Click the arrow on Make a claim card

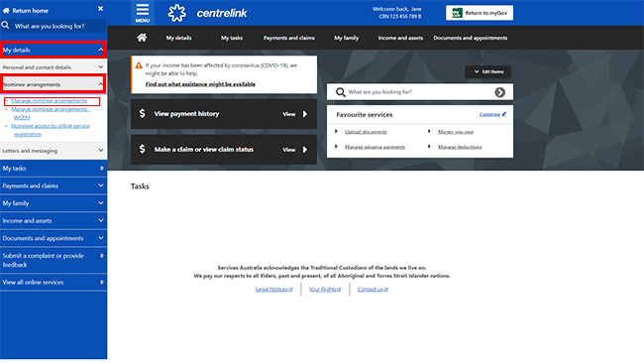pyautogui.click(x=305, y=150)
